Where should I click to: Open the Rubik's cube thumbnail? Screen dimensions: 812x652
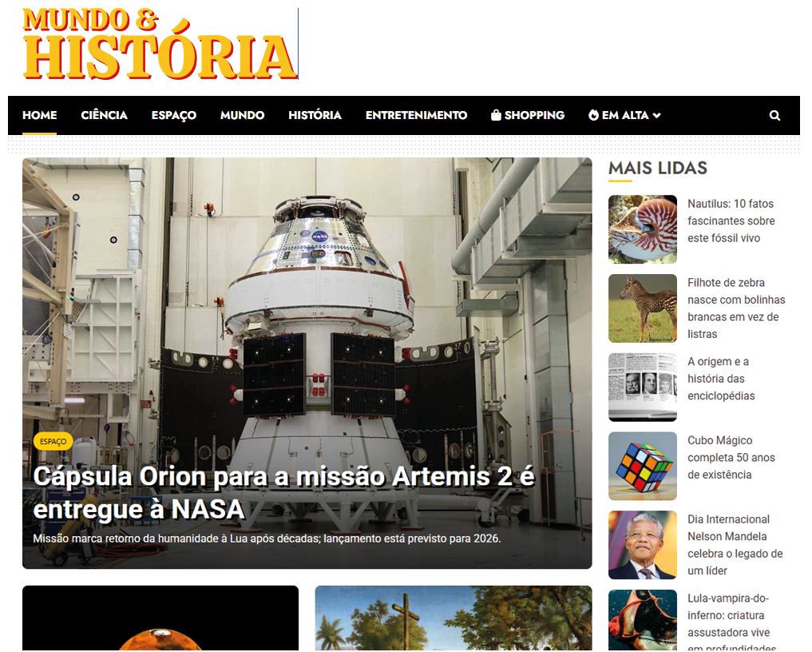642,466
